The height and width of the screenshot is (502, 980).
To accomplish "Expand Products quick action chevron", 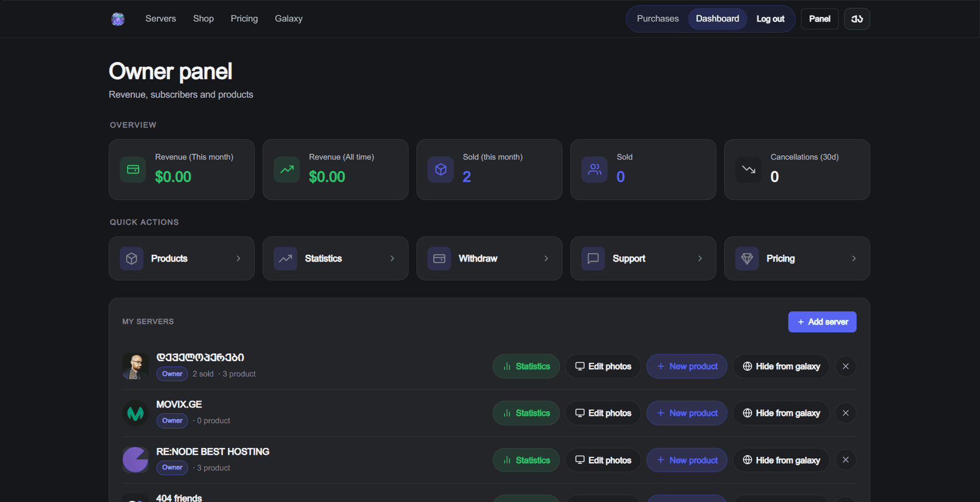I will pos(238,258).
